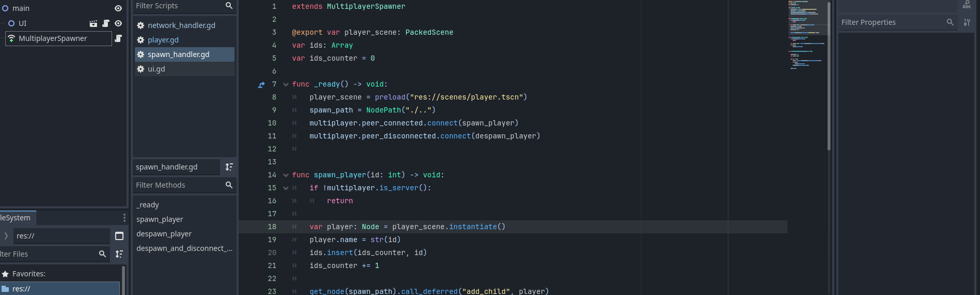
Task: Click the inspector property tools icon
Action: pos(967,22)
